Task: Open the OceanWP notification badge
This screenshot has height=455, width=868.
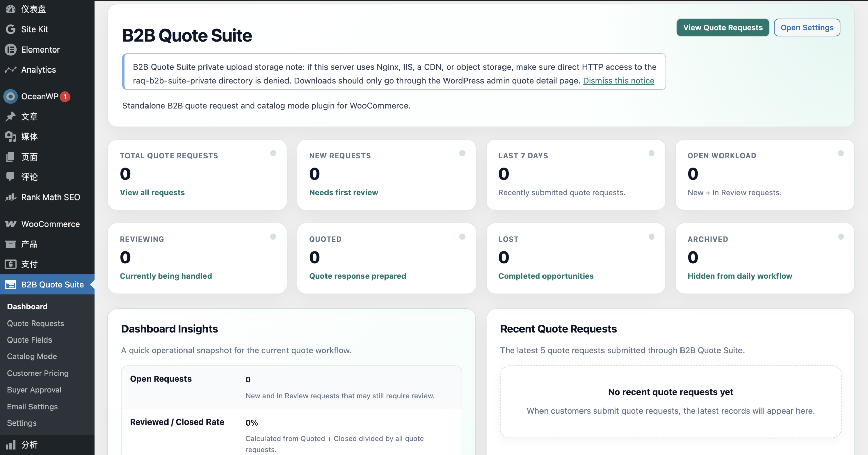Action: (x=65, y=97)
